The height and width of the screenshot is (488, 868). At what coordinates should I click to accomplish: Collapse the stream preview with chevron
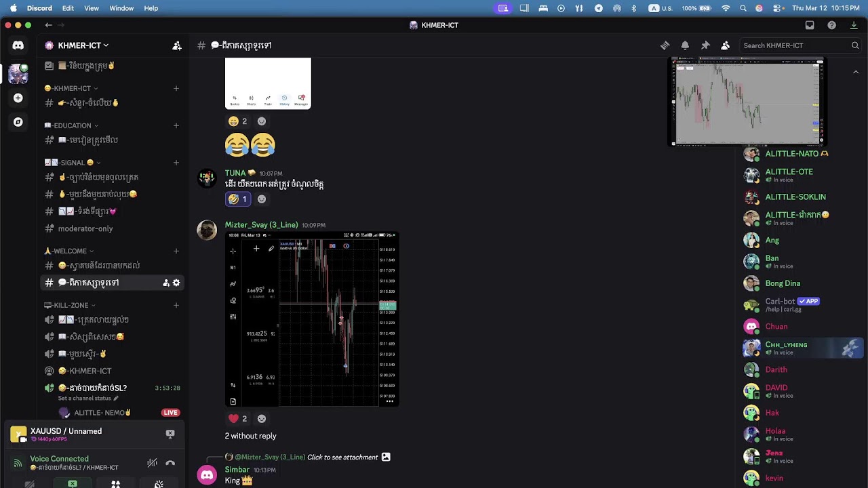pyautogui.click(x=856, y=72)
